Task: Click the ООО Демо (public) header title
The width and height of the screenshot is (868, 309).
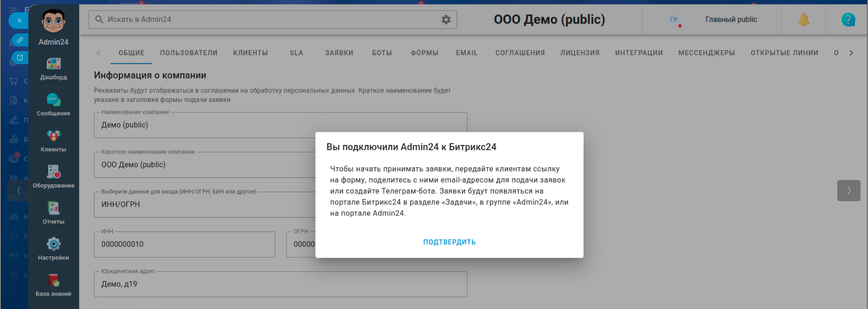Action: (x=549, y=20)
